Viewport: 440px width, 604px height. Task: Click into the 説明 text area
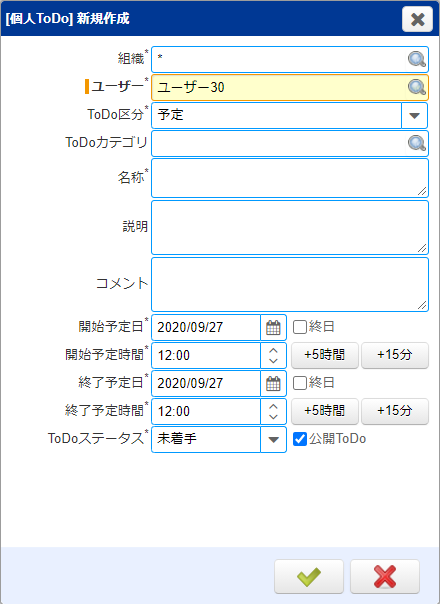point(290,227)
